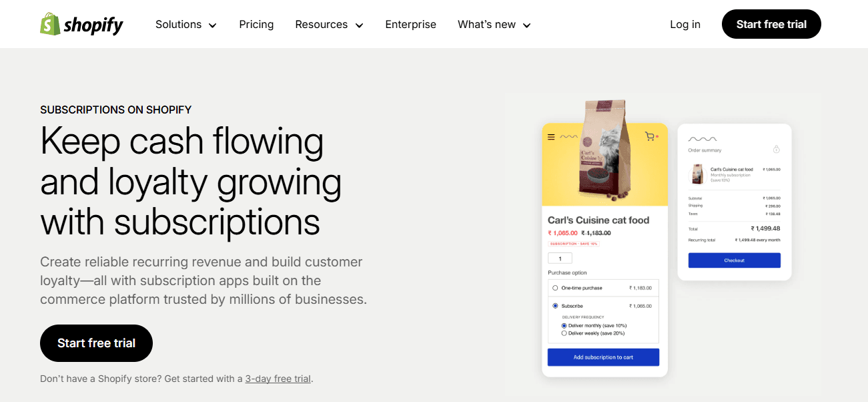
Task: Click the cat food thumbnail in order summary
Action: (x=697, y=174)
